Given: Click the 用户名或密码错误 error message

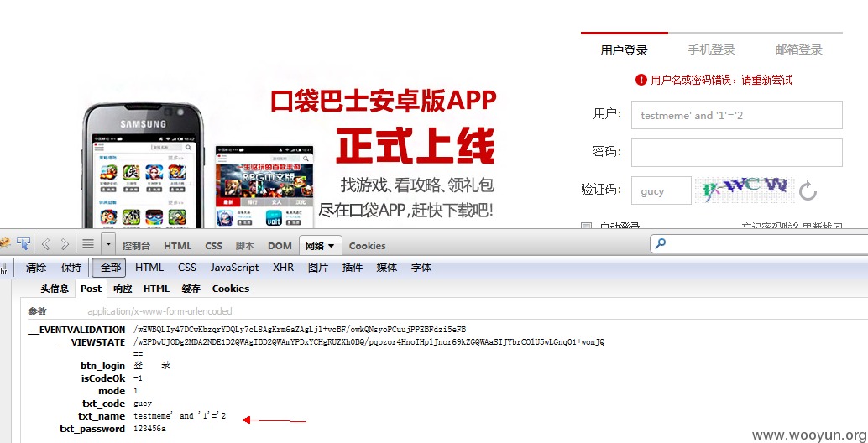Looking at the screenshot, I should click(x=721, y=81).
